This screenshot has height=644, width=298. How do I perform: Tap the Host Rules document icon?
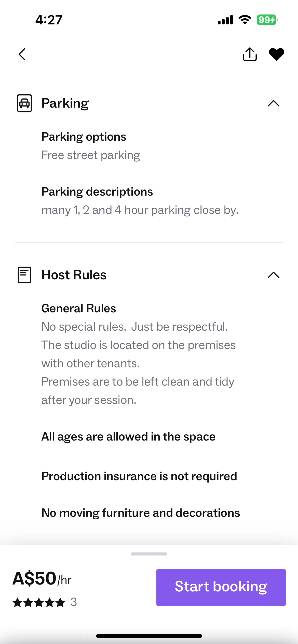click(x=24, y=275)
